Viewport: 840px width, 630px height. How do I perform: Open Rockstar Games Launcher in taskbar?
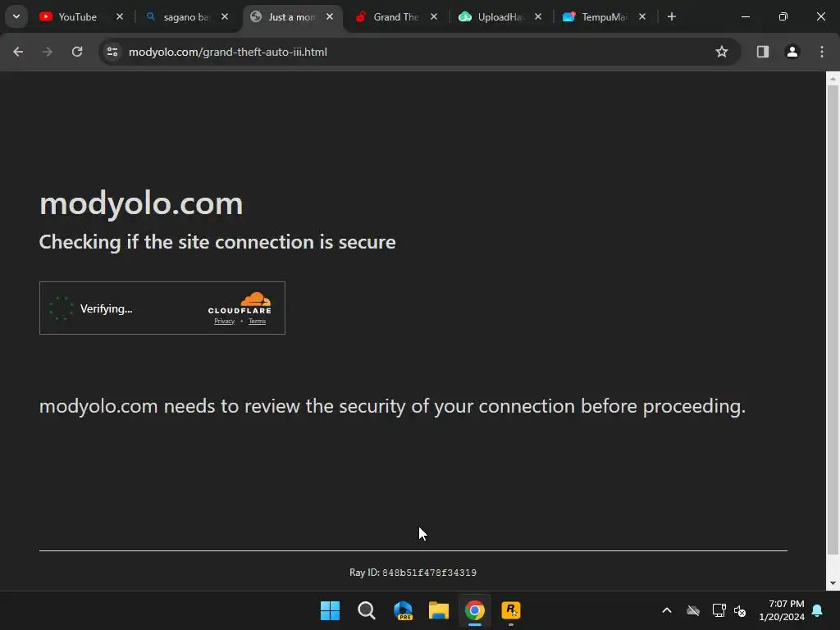click(x=511, y=610)
